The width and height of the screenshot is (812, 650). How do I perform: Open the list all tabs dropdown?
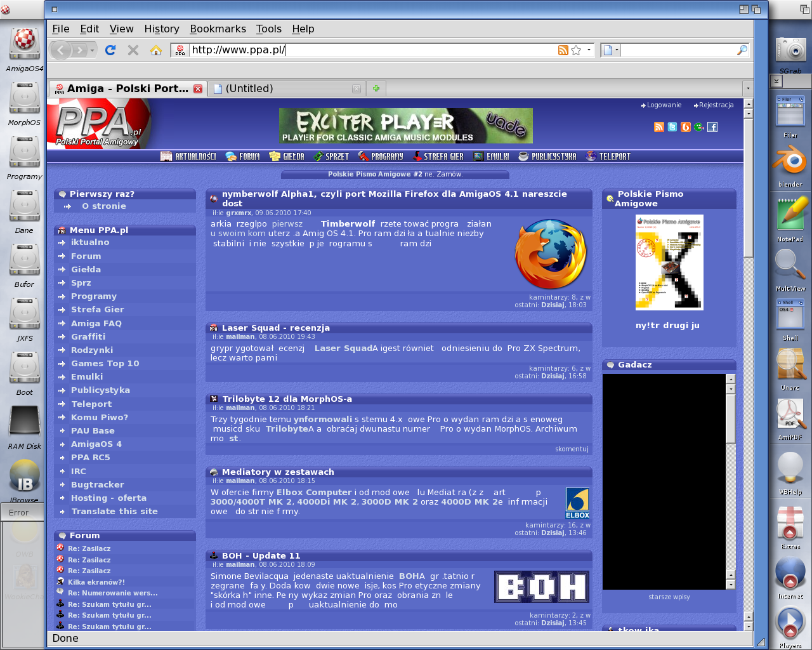748,89
